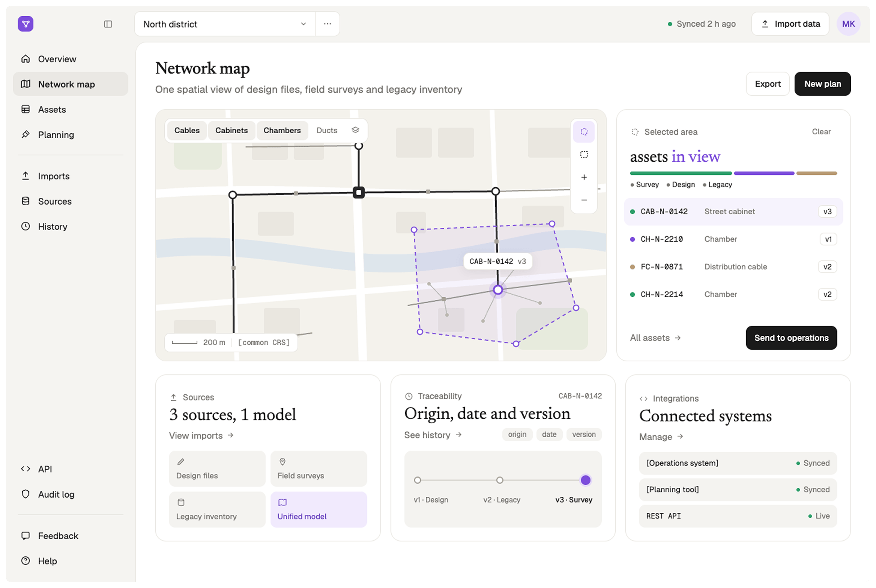Select the Field surveys source tile
Image resolution: width=876 pixels, height=588 pixels.
(x=319, y=469)
